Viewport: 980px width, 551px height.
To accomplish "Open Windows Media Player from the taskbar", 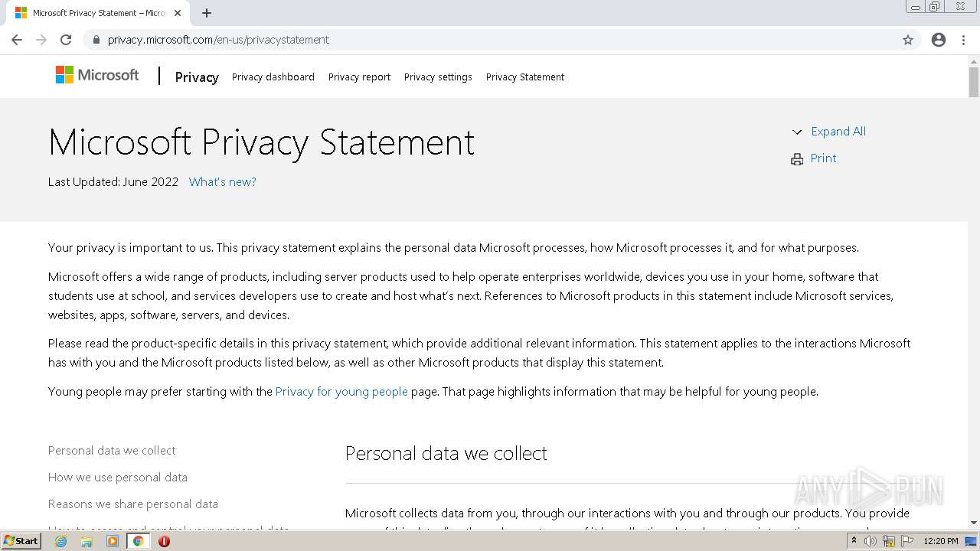I will click(113, 541).
